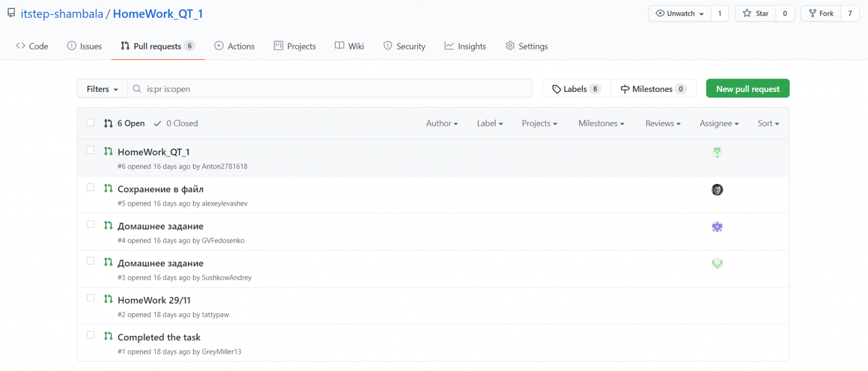
Task: Click the PR icon beside HomeWork 29/11
Action: 108,299
